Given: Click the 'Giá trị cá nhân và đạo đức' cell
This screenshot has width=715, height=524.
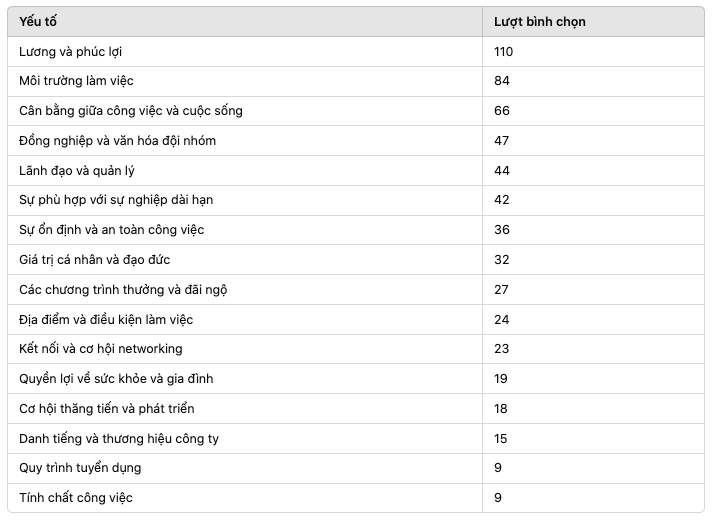Looking at the screenshot, I should click(245, 259).
